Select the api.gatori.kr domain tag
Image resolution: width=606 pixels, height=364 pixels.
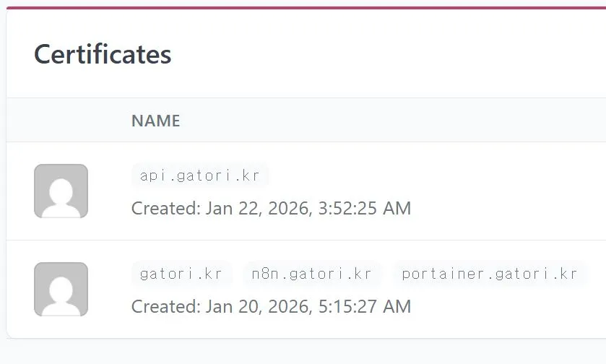pos(200,175)
